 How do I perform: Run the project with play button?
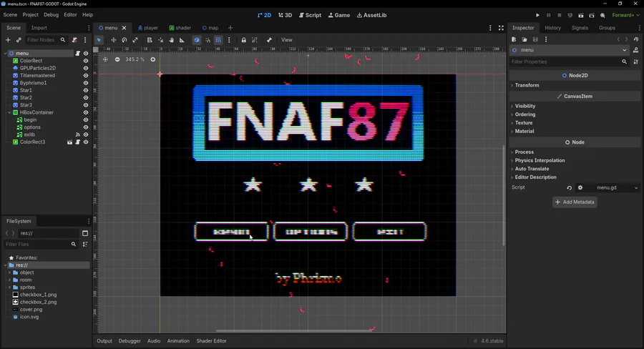[x=537, y=15]
